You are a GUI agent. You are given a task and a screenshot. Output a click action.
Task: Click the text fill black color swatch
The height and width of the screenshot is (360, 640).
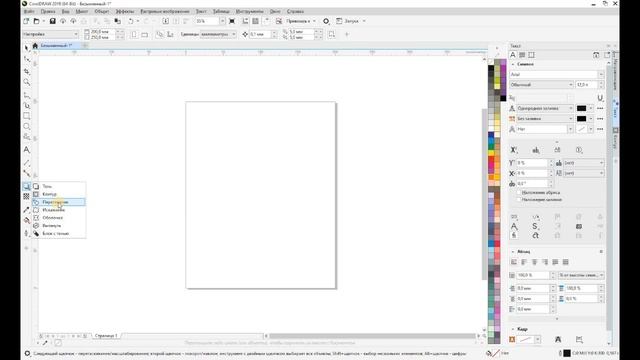(x=581, y=108)
